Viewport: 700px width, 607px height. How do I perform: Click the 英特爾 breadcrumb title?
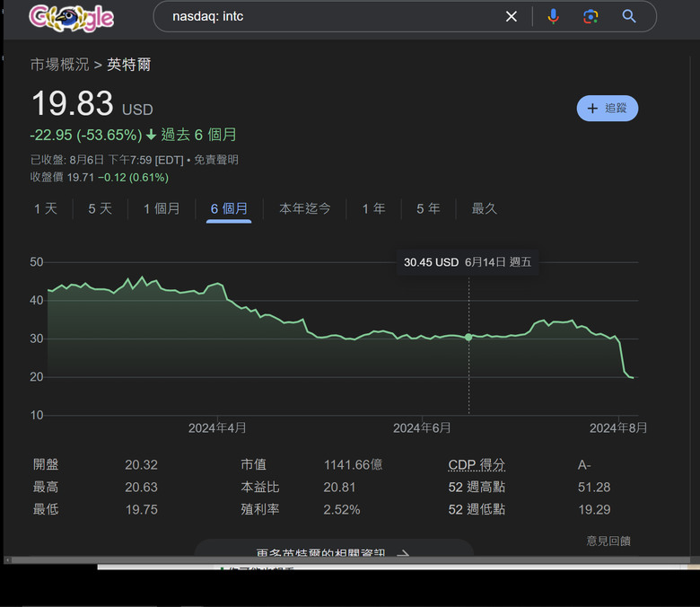128,65
